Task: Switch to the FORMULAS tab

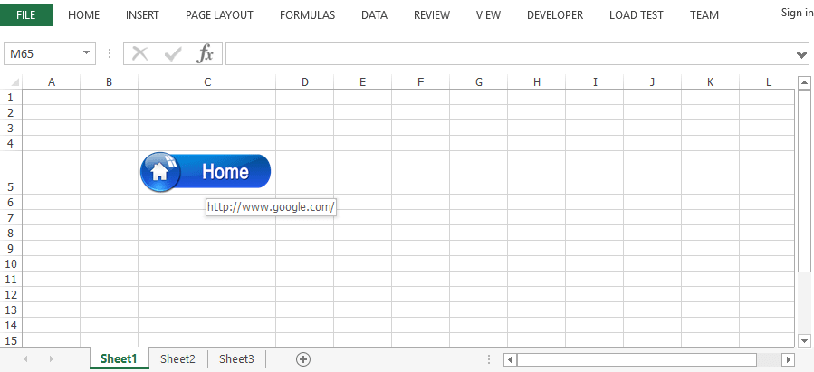Action: coord(307,15)
